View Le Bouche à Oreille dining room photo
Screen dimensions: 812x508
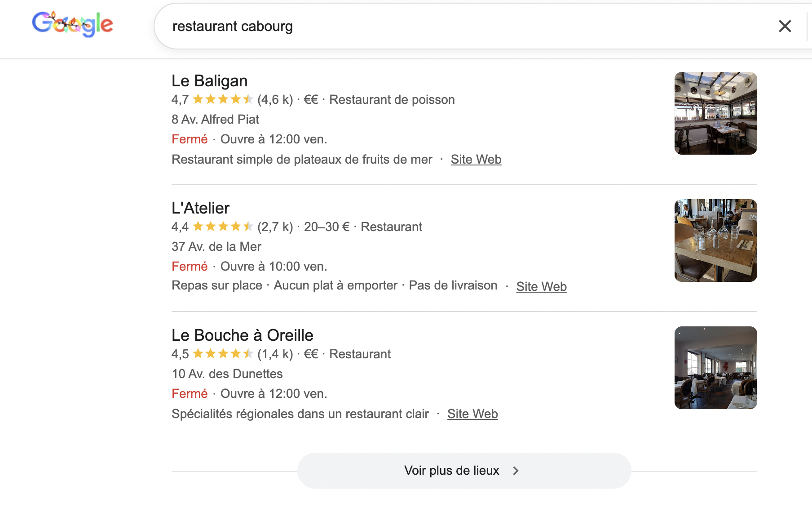[715, 368]
